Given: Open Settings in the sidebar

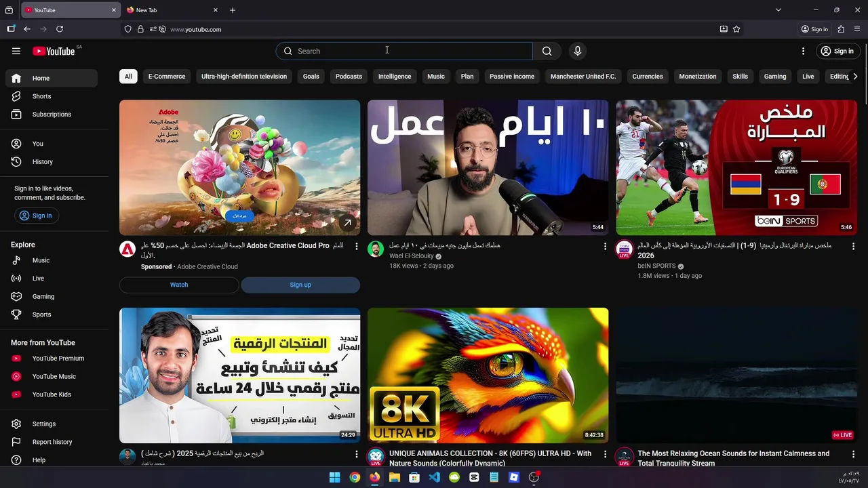Looking at the screenshot, I should click(52, 424).
